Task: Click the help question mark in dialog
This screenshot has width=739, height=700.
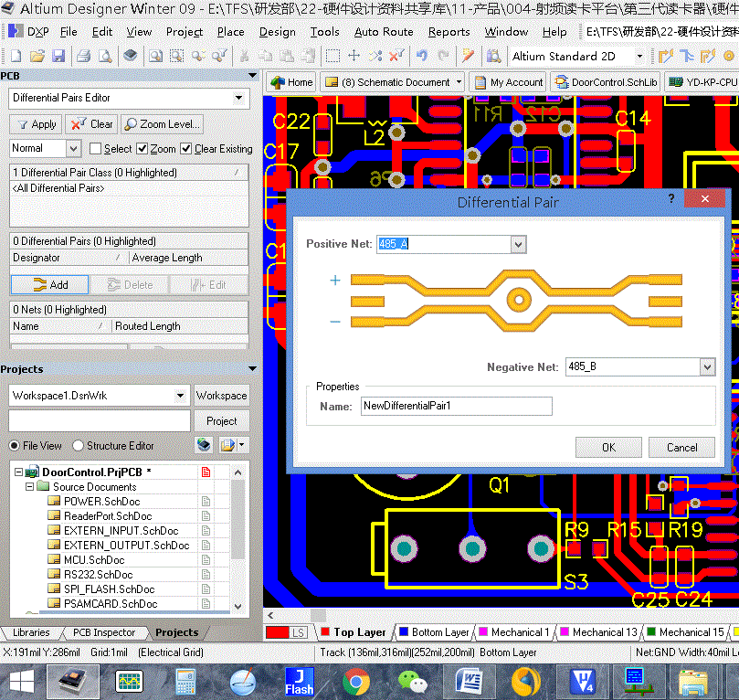Action: coord(671,198)
